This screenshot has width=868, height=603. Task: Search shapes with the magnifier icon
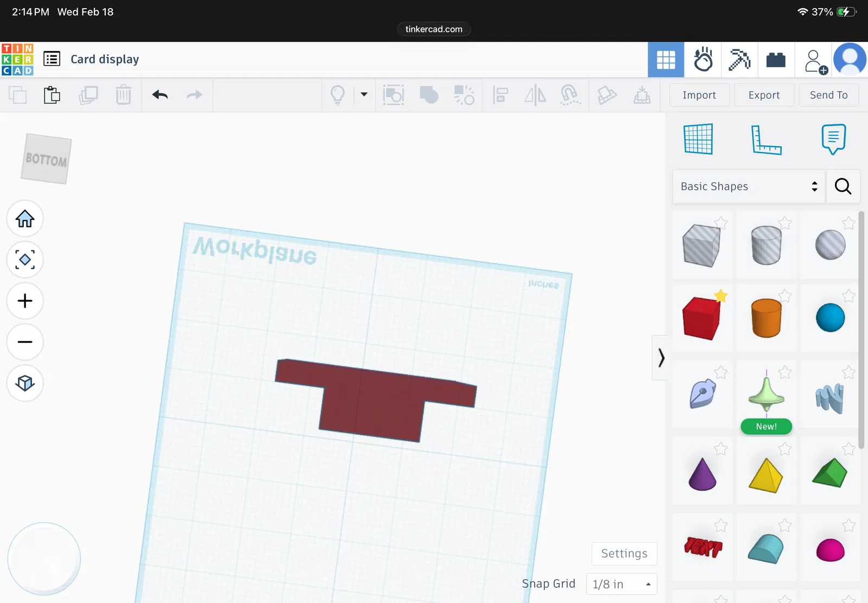coord(843,186)
